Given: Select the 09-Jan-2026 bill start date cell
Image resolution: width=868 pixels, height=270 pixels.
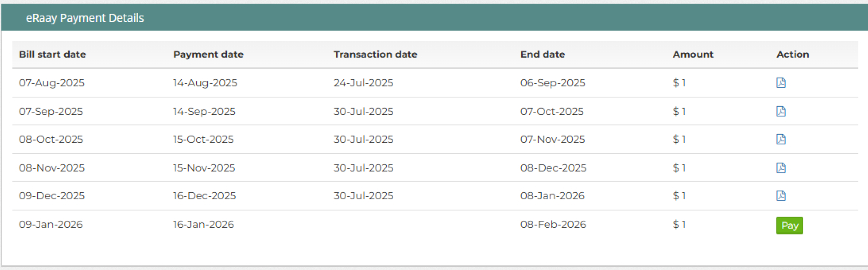Looking at the screenshot, I should click(51, 224).
